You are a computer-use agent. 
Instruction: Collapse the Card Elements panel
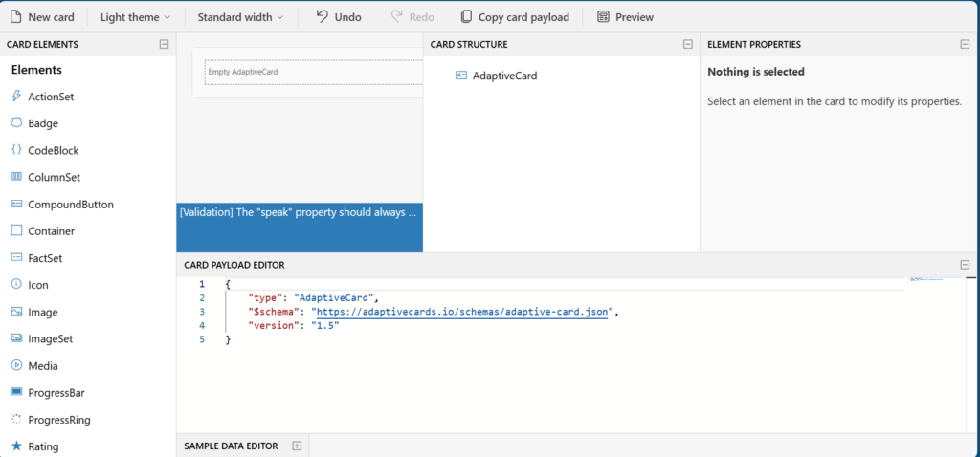click(164, 44)
